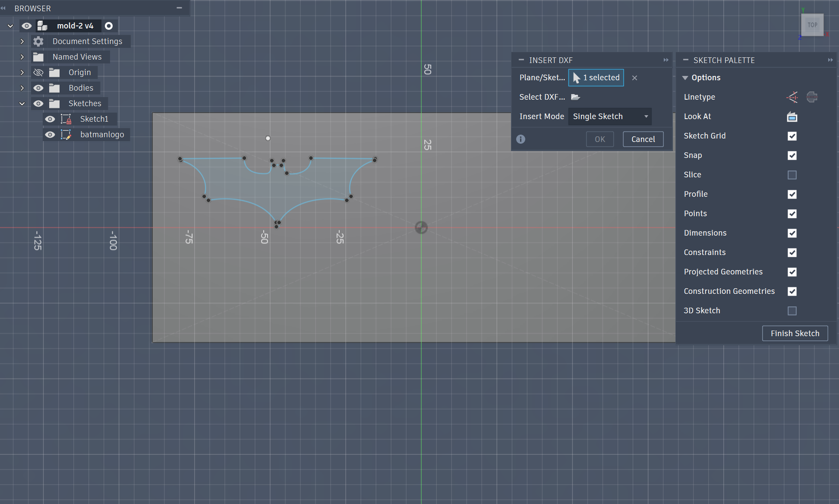839x504 pixels.
Task: Select the construction linetype icon
Action: 792,97
